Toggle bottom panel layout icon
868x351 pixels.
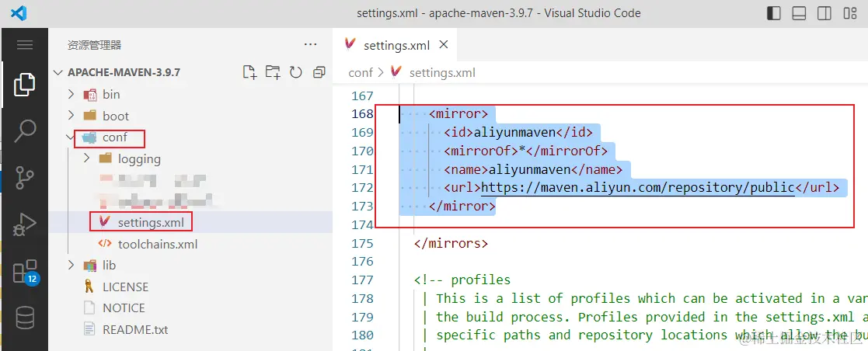coord(799,13)
